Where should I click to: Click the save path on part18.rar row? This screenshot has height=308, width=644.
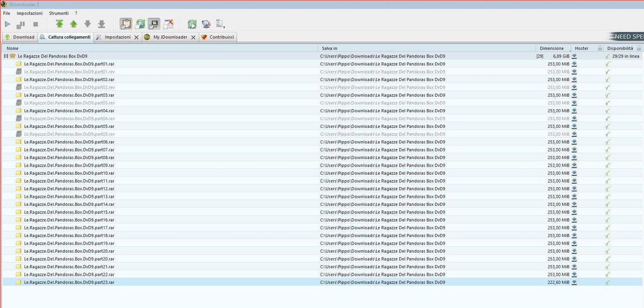click(382, 236)
